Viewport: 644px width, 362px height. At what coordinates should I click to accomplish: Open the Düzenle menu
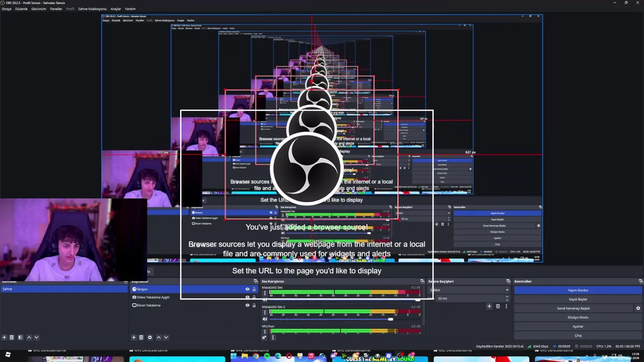(21, 9)
